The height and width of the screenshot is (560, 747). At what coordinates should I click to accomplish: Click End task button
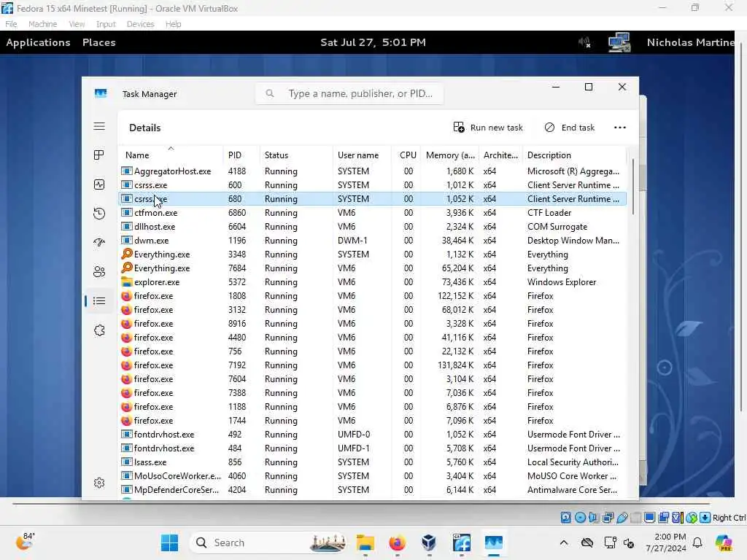click(570, 128)
